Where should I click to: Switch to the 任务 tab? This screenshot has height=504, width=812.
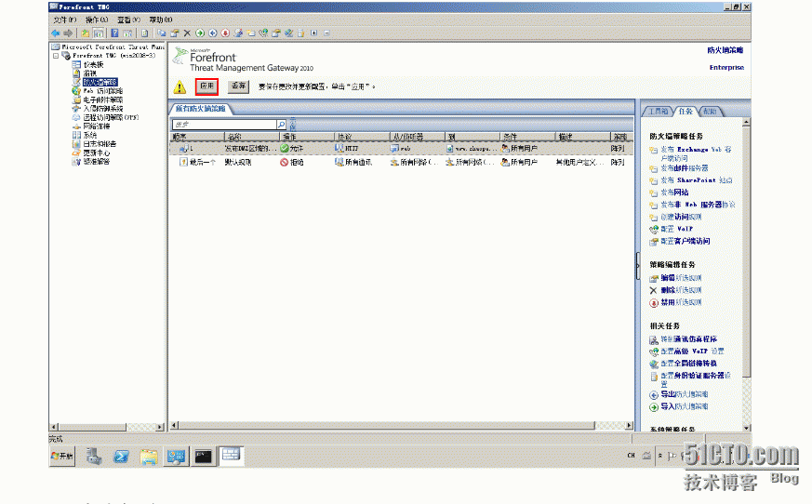(686, 112)
